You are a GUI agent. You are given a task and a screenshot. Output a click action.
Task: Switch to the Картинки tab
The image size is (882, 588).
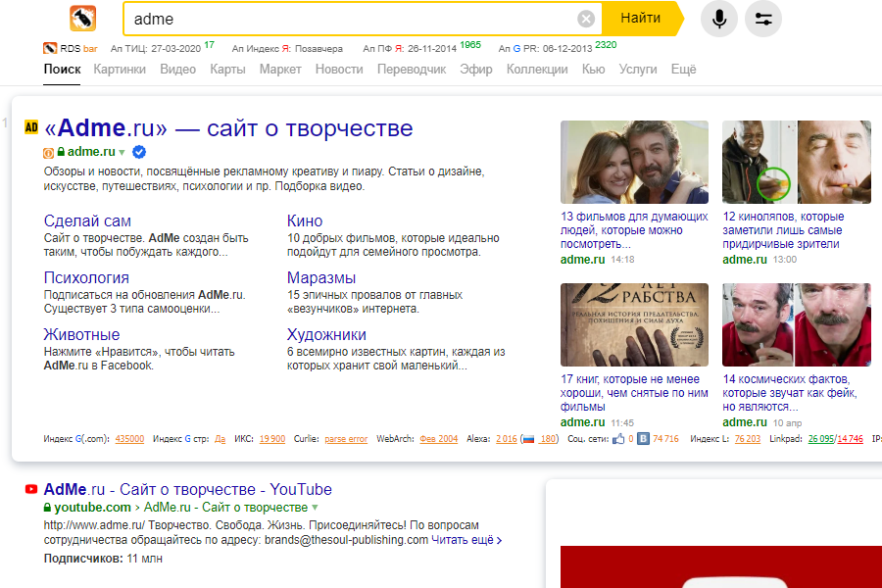click(119, 70)
